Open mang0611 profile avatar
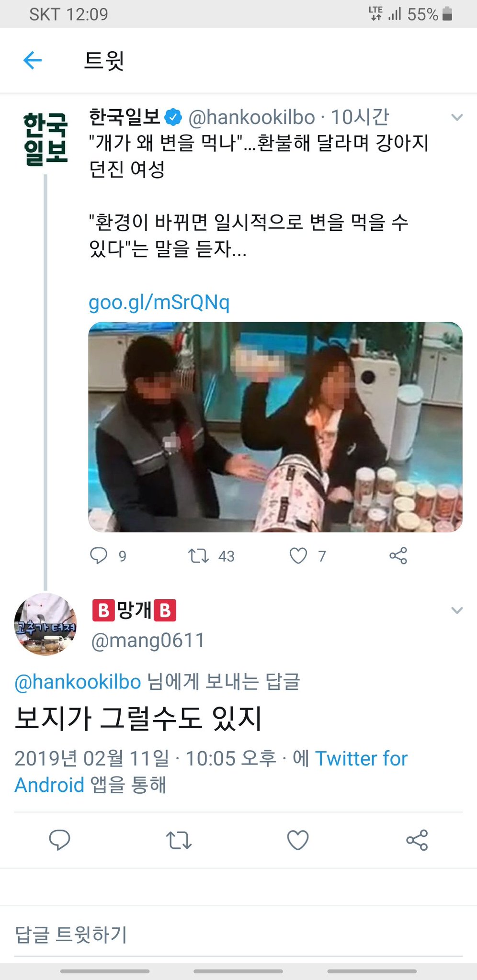477x980 pixels. click(x=45, y=624)
